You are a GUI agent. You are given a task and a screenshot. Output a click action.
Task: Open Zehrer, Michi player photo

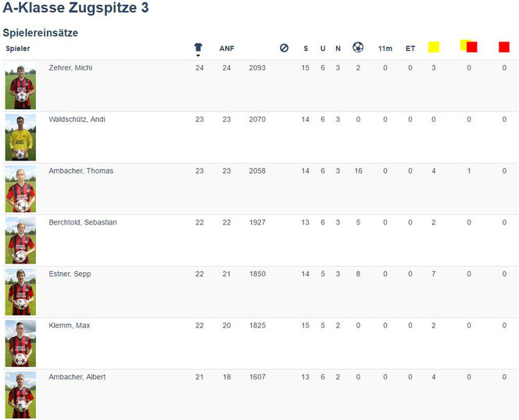click(20, 87)
